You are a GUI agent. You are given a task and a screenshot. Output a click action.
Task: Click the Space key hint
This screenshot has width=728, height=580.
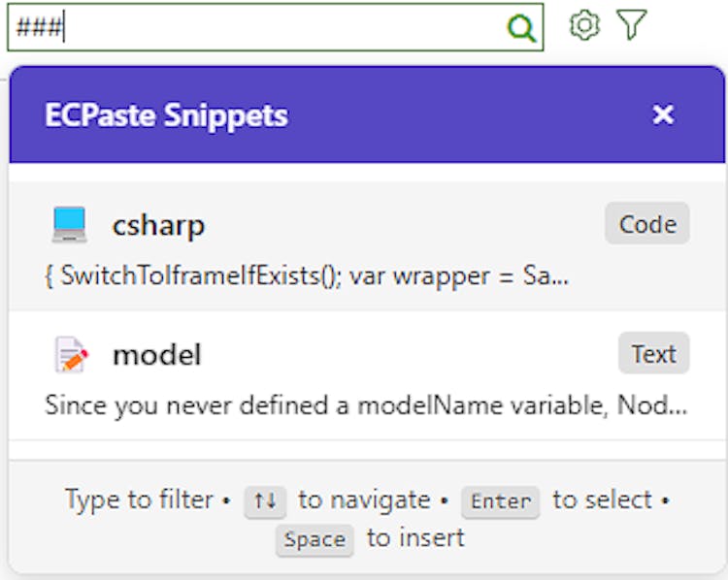point(314,539)
